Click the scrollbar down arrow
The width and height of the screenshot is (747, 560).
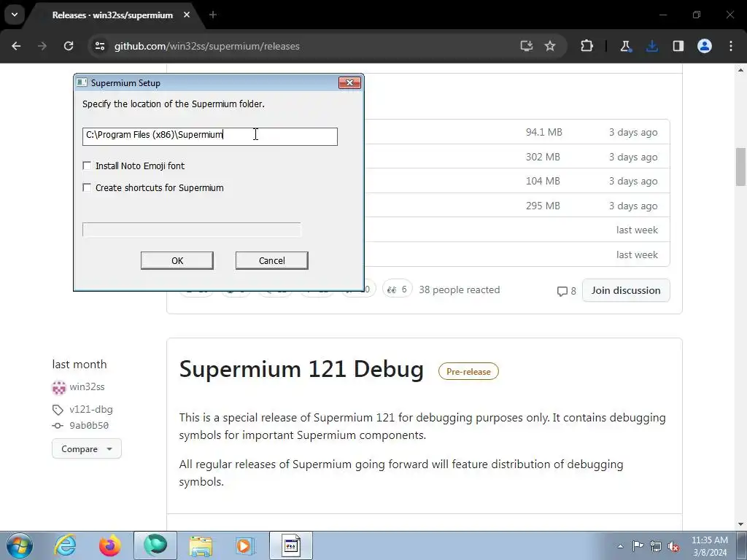[x=740, y=524]
